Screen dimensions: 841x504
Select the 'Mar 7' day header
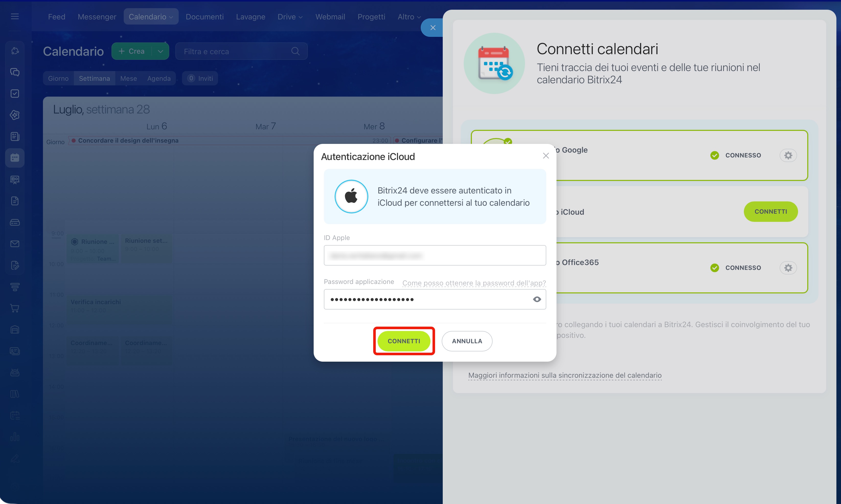coord(266,126)
